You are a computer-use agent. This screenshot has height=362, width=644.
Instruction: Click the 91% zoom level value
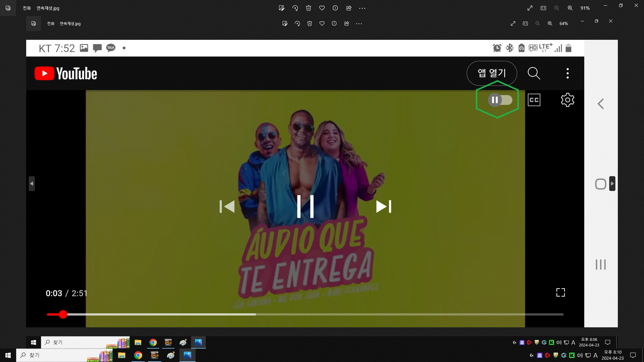585,8
